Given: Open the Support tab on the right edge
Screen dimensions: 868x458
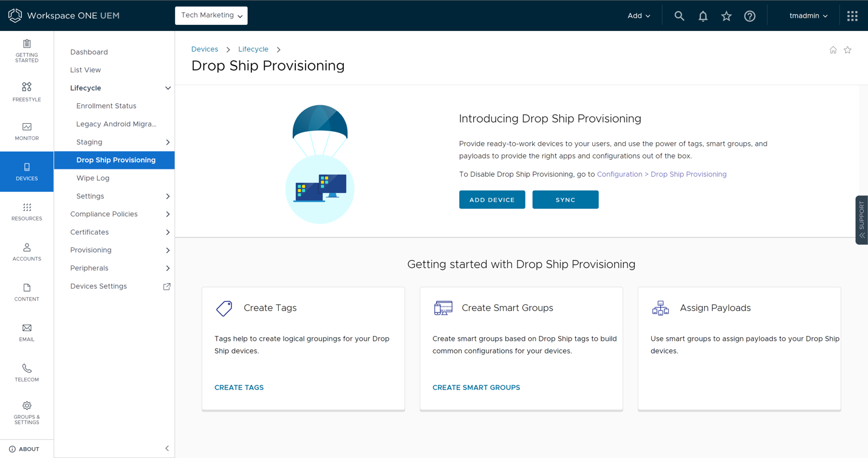Looking at the screenshot, I should tap(861, 220).
